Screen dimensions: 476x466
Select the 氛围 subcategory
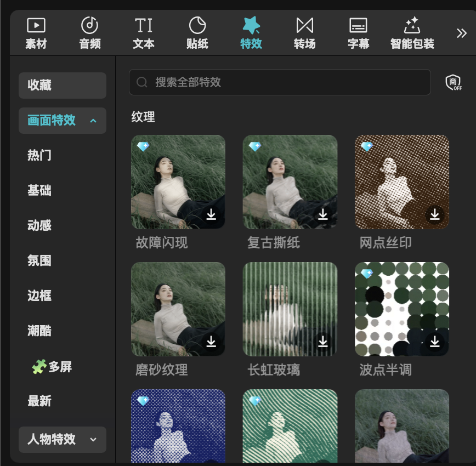(x=39, y=261)
